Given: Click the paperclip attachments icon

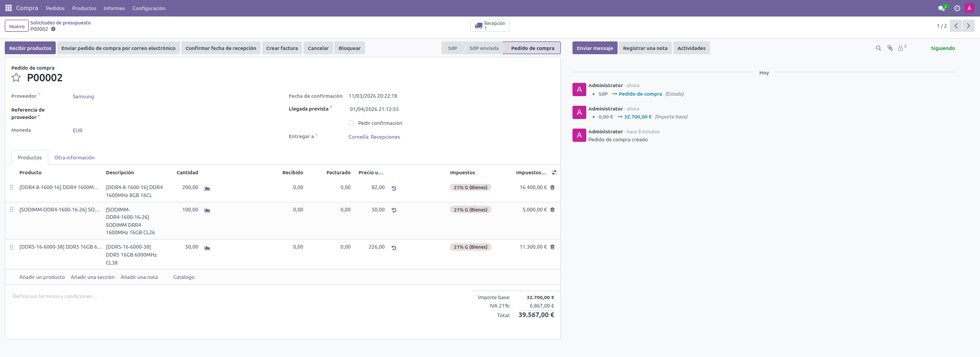Looking at the screenshot, I should tap(890, 48).
